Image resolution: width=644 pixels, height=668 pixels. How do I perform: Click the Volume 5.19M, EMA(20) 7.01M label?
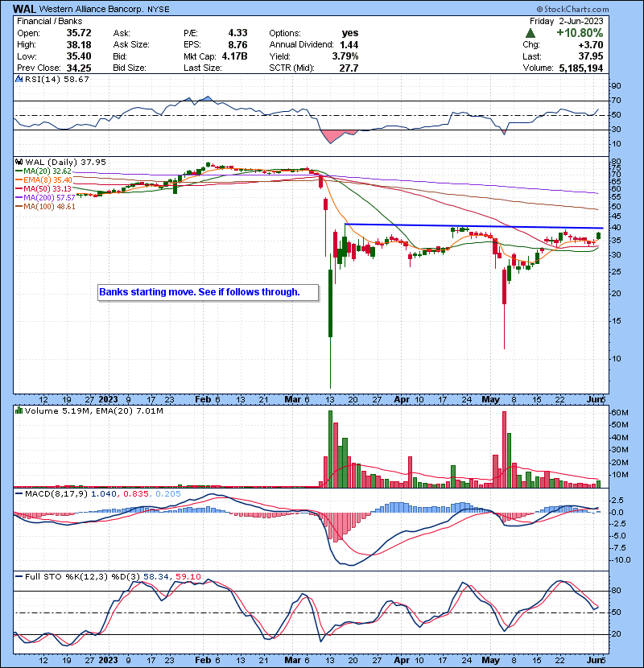click(x=93, y=411)
